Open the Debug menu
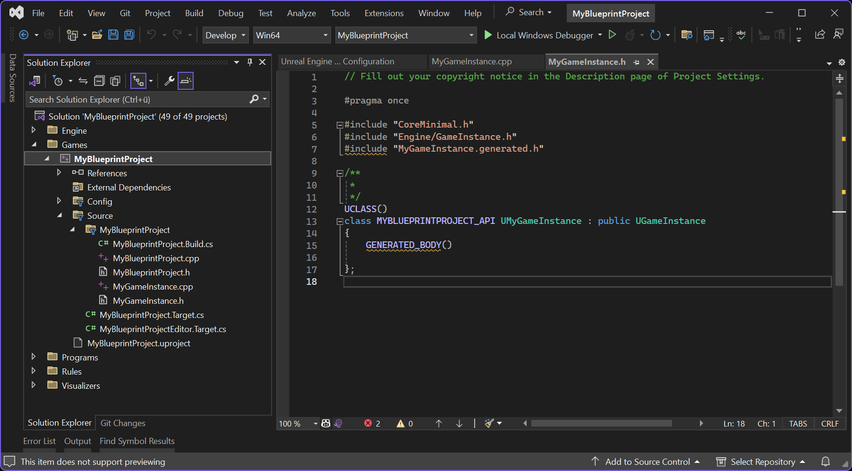 [231, 13]
